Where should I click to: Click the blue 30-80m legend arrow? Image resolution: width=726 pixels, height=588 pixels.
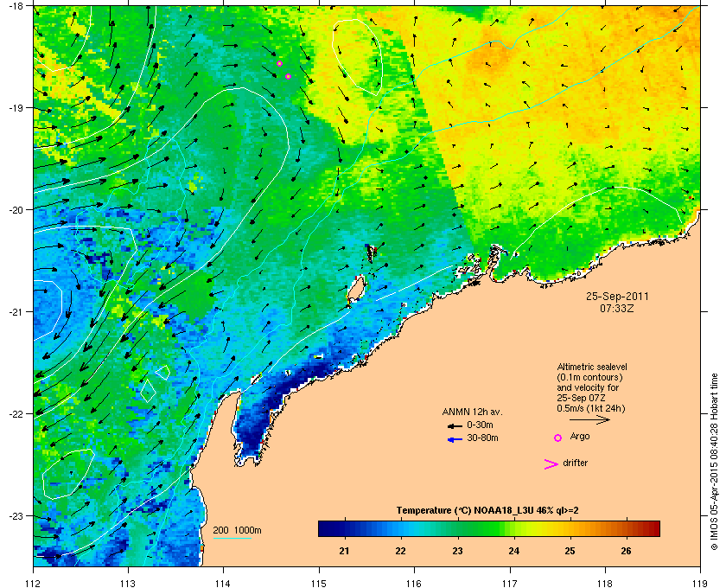[x=455, y=440]
